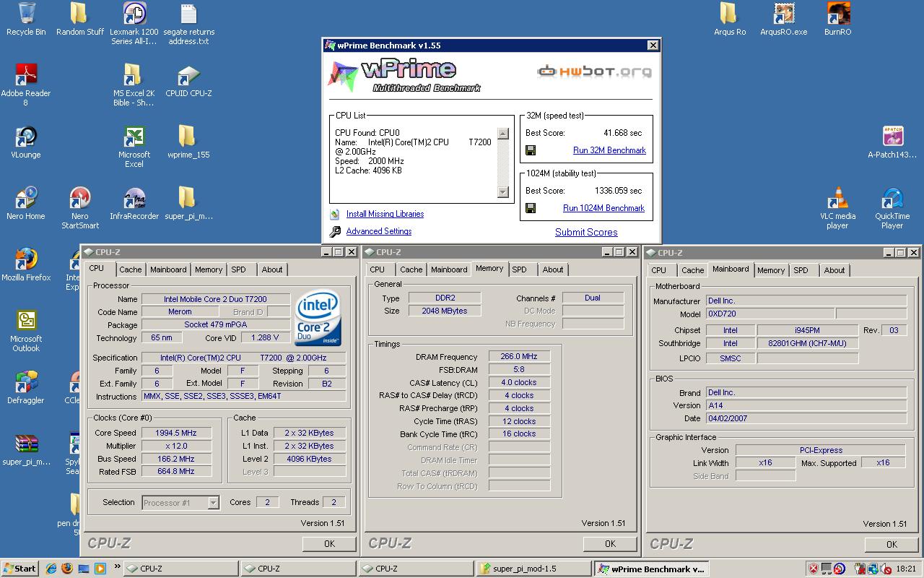Click OK in the CPU-Z mainboard window
924x578 pixels.
click(892, 544)
